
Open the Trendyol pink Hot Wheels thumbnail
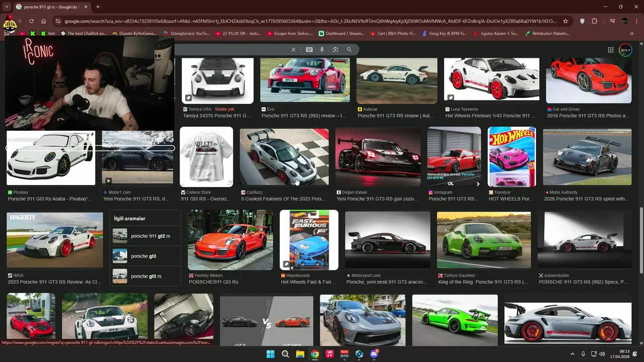pyautogui.click(x=512, y=157)
